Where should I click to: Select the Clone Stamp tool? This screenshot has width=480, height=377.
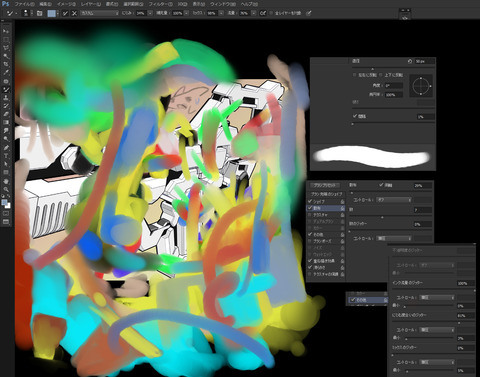point(6,98)
